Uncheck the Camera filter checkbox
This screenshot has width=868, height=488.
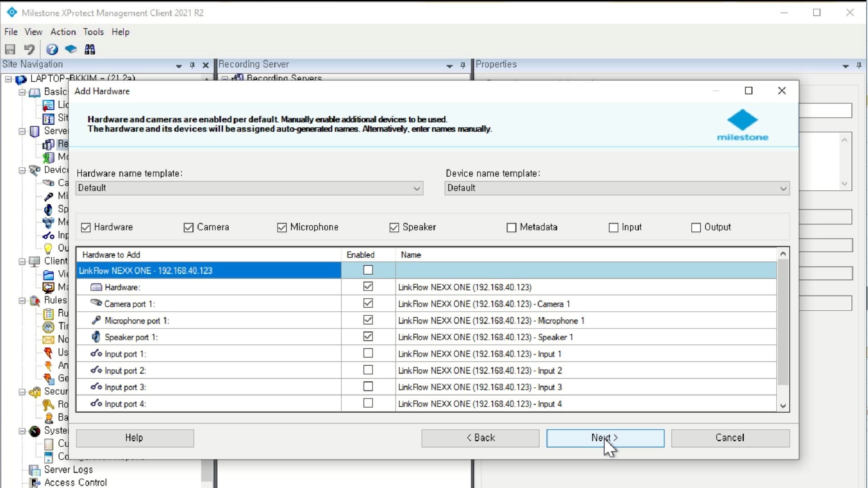click(189, 227)
